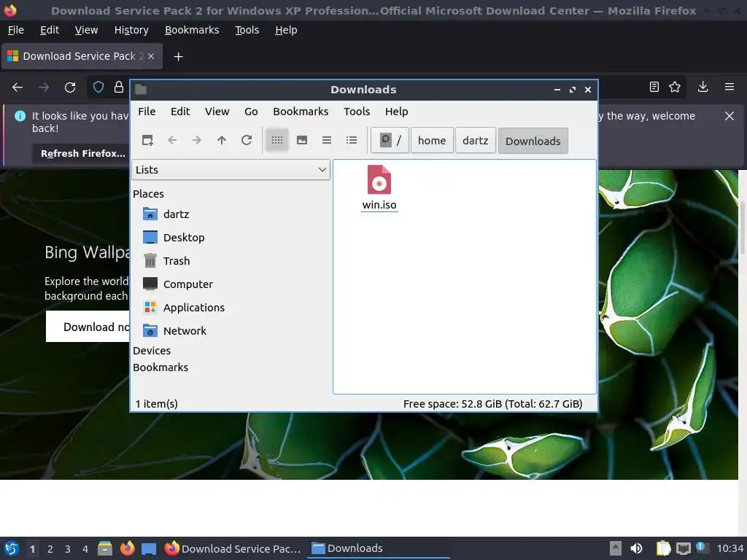Screen dimensions: 747x560
Task: Open file manager File menu
Action: pyautogui.click(x=147, y=112)
